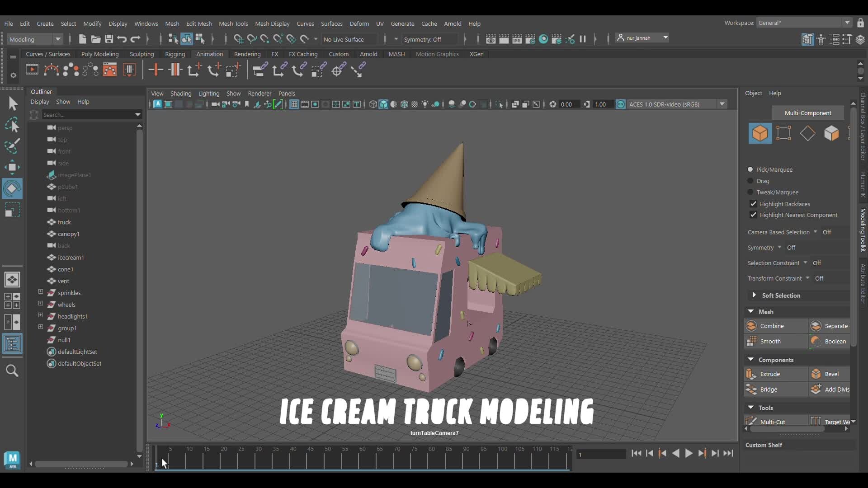
Task: Uncheck Highlight Backfaces
Action: 753,204
